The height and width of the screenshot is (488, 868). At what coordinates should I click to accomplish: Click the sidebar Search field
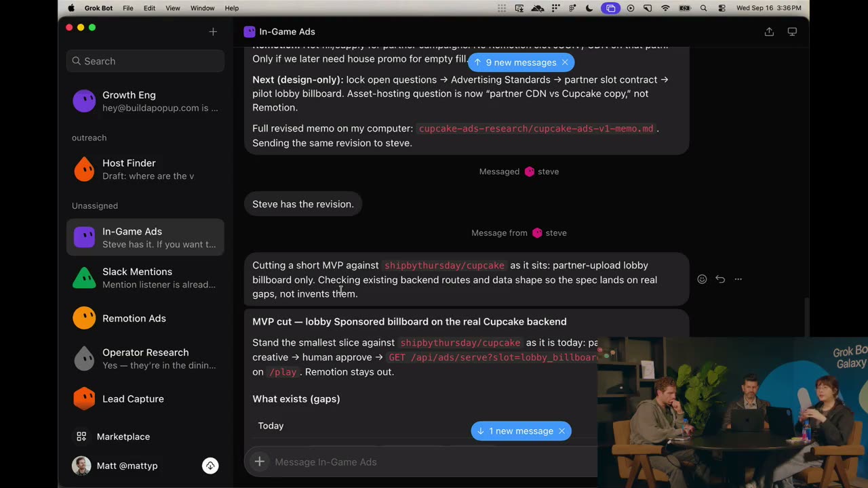(x=145, y=61)
